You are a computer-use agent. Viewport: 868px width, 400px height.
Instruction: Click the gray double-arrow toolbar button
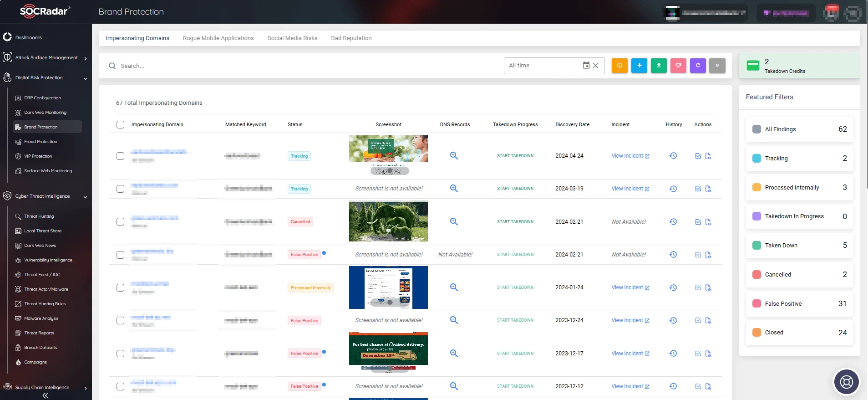click(x=717, y=66)
